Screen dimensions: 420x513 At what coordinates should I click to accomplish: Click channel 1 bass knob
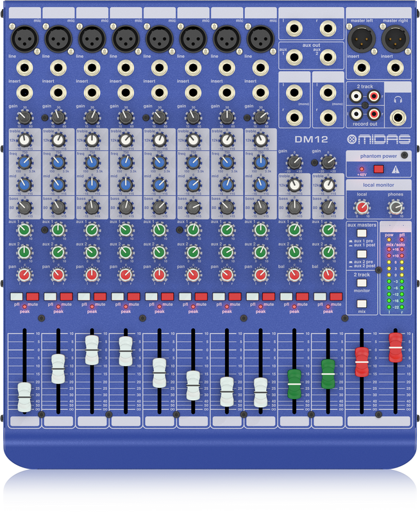pos(24,207)
